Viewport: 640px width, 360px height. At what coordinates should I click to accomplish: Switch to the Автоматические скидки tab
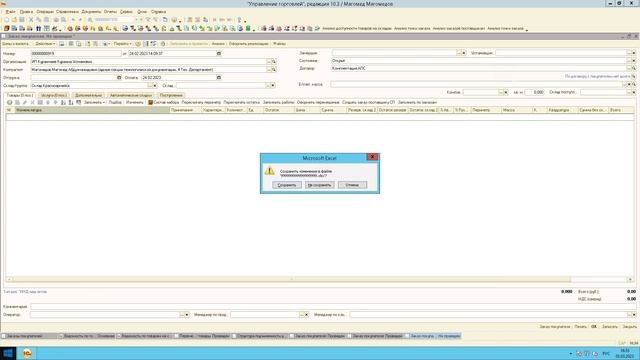(131, 95)
